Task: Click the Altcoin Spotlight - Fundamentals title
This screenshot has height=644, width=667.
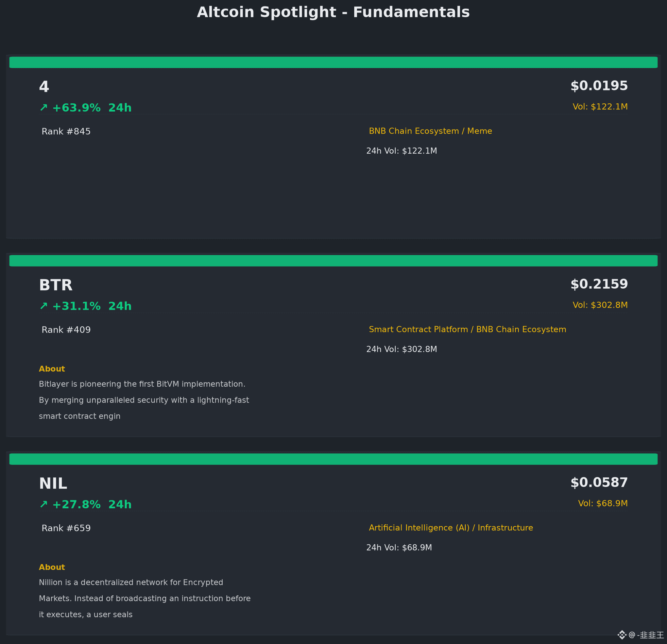Action: (333, 12)
